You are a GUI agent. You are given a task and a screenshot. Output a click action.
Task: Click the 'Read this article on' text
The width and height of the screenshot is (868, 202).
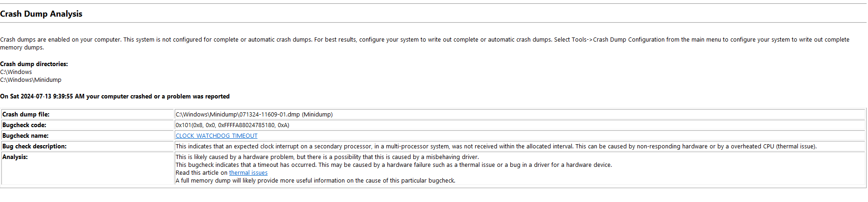point(202,173)
